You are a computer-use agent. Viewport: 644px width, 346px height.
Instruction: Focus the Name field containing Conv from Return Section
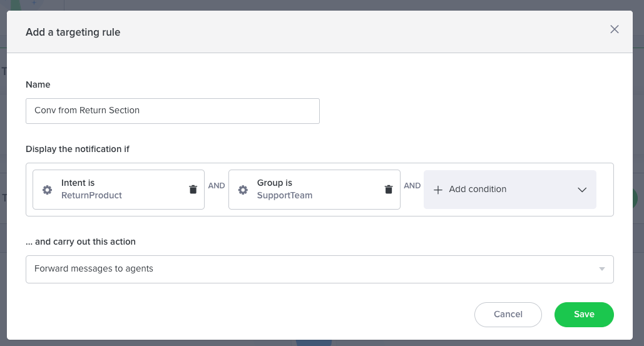(x=172, y=111)
